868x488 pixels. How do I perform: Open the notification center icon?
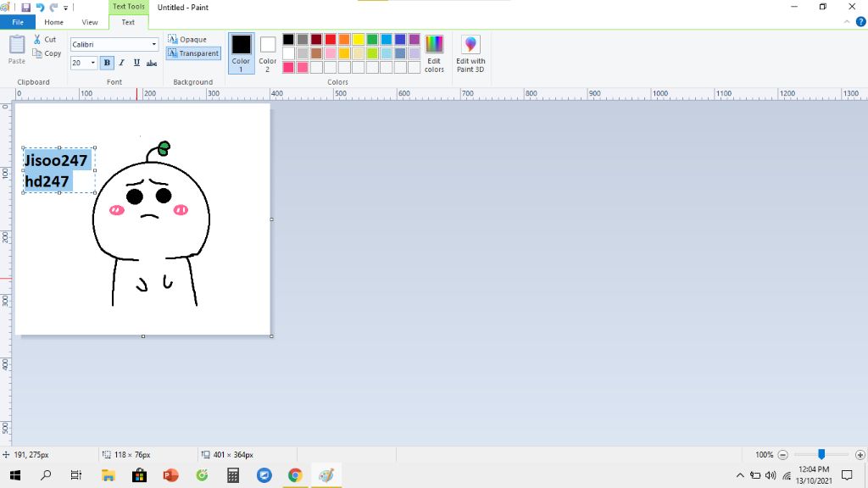847,475
